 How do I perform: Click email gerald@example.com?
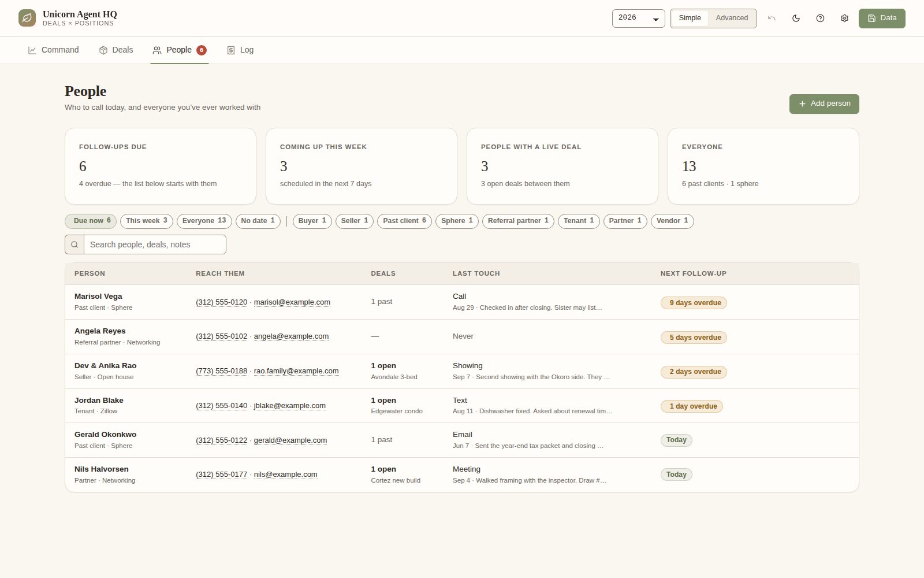point(290,440)
